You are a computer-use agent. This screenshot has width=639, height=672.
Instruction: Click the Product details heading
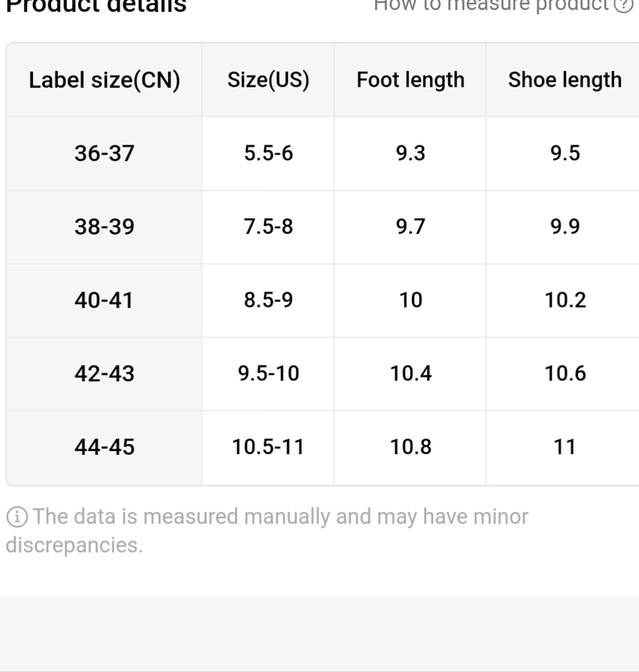(x=96, y=5)
